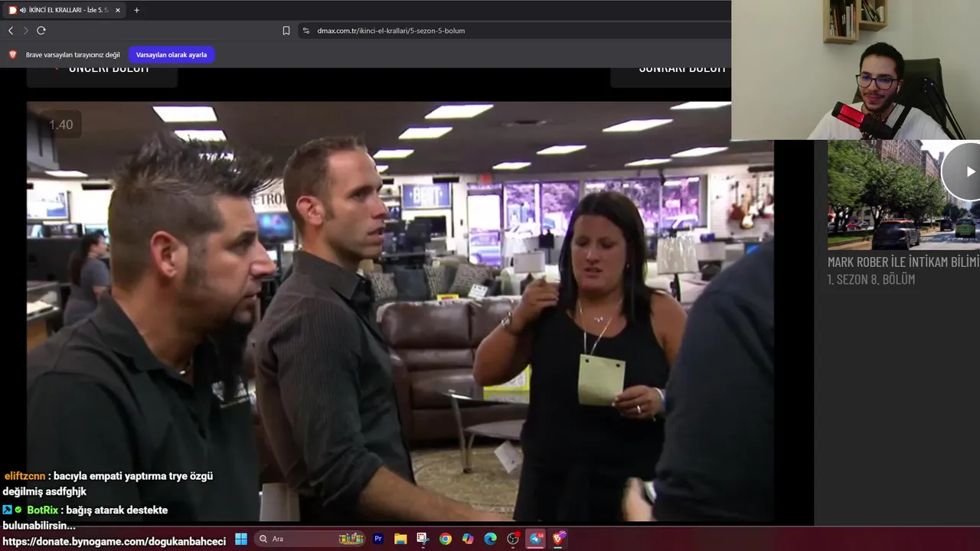Click Varsayılan olarak ayarla button
This screenshot has width=980, height=551.
click(171, 55)
